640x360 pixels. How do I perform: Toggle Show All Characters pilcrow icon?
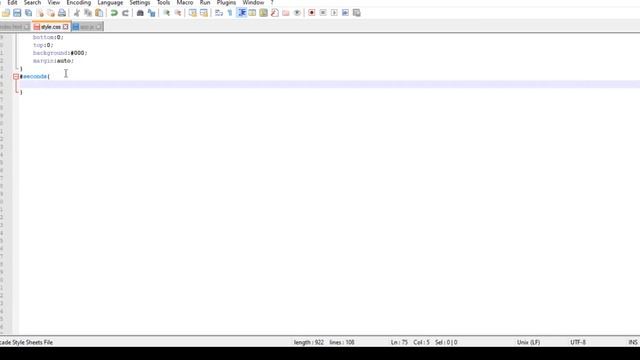(x=230, y=13)
